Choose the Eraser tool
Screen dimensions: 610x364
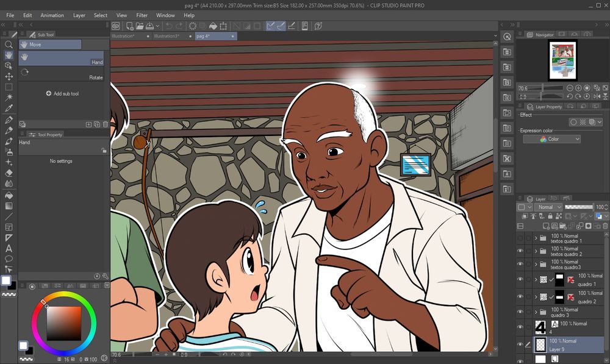coord(9,173)
